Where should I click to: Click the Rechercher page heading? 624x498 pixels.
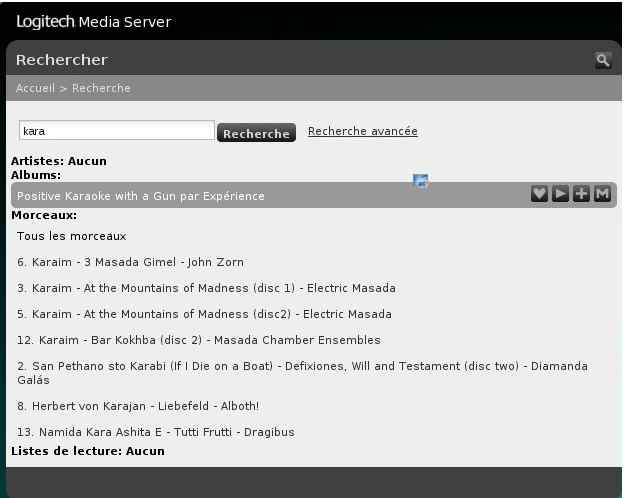tap(62, 60)
